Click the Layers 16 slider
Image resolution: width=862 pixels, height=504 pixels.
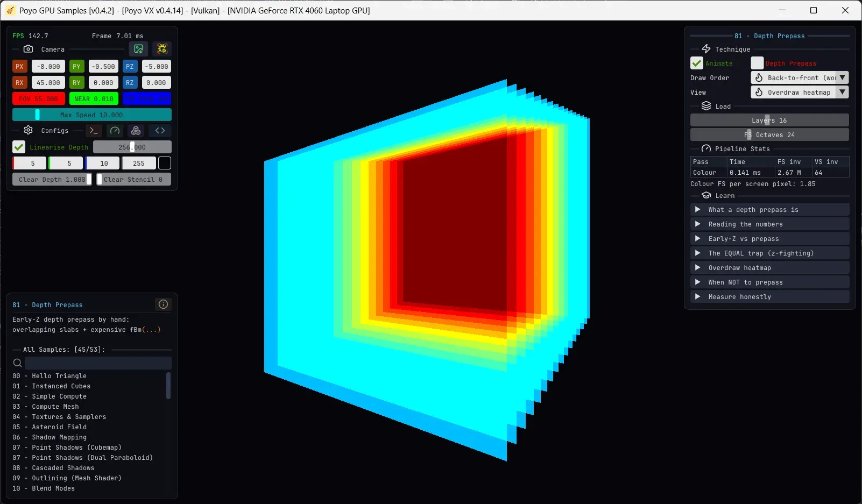tap(769, 120)
